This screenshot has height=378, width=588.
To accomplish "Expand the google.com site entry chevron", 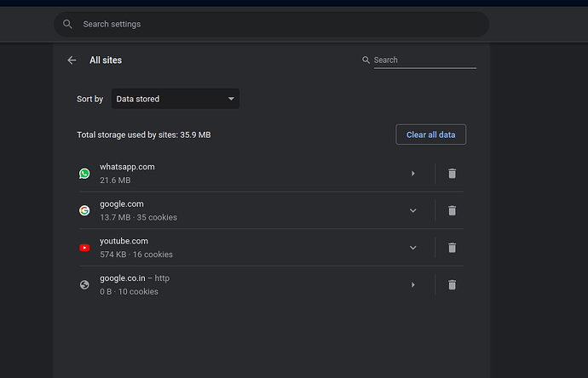I will click(x=413, y=210).
